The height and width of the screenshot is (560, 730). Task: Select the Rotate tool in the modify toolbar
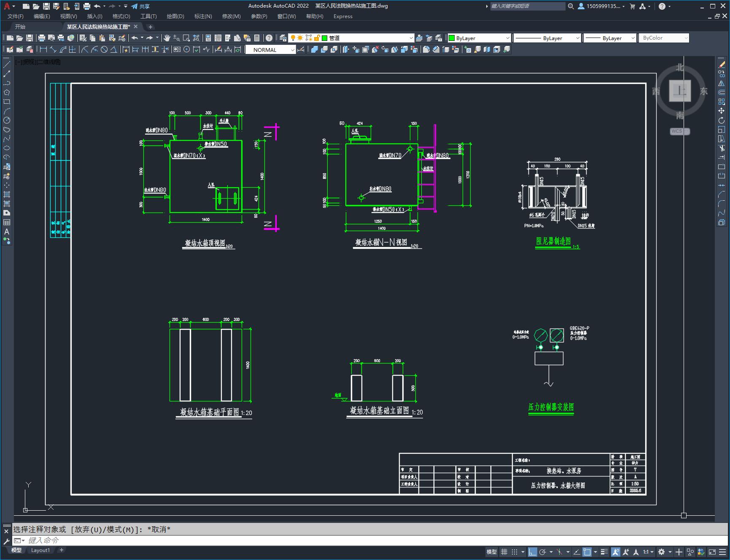pyautogui.click(x=722, y=121)
